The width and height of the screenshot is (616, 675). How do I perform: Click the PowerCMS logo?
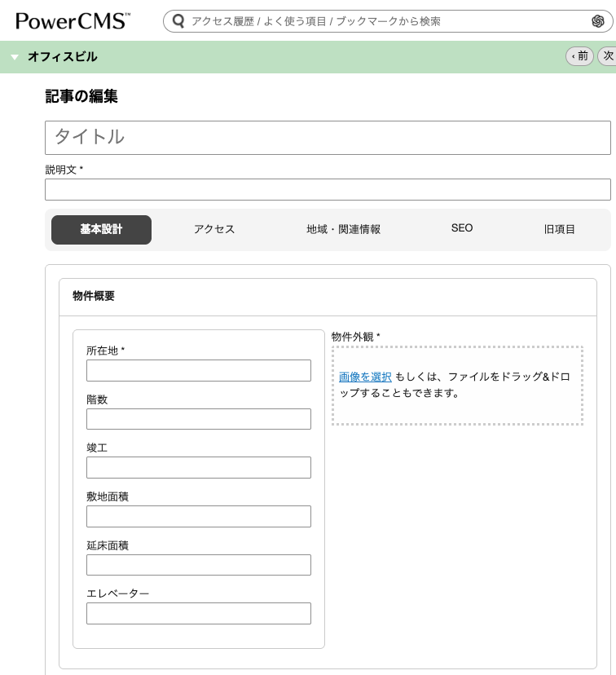(x=73, y=21)
